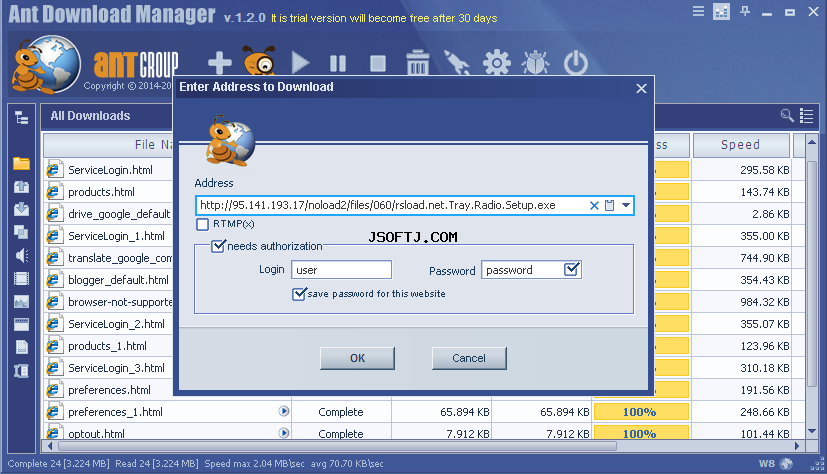Select the preferences.html file row

109,390
